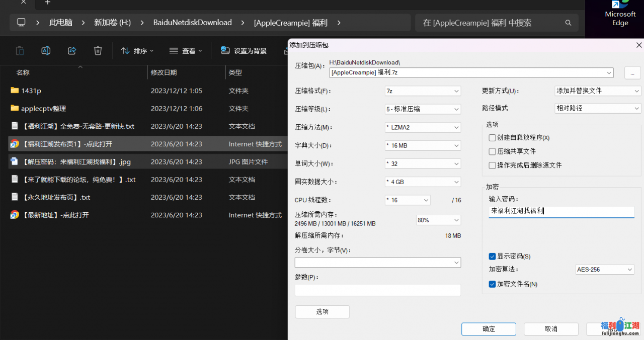644x340 pixels.
Task: Click the delete trash icon in toolbar
Action: (98, 51)
